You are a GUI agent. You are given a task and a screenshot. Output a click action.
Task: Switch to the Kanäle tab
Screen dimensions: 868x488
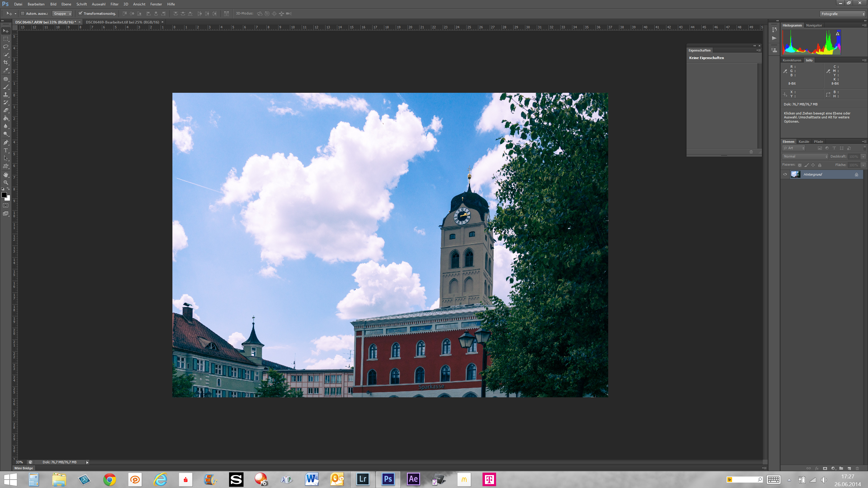[x=804, y=142]
